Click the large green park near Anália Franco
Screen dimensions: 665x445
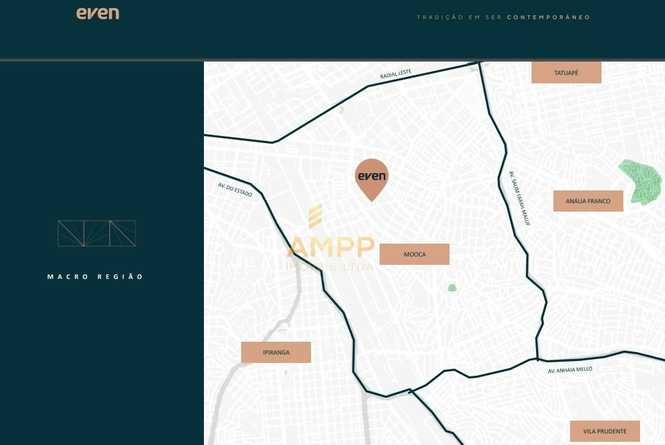641,182
